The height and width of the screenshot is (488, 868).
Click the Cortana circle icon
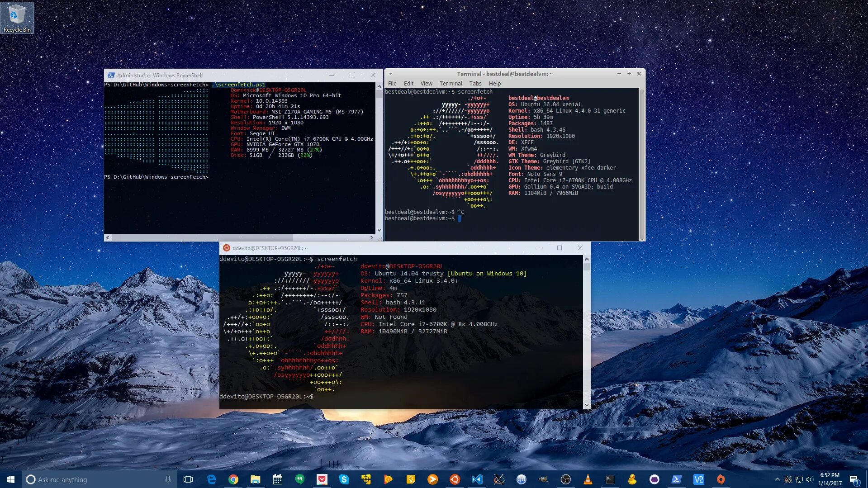tap(31, 479)
